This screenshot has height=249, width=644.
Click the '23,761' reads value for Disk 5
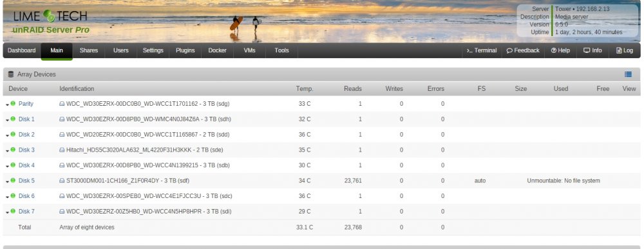click(353, 181)
